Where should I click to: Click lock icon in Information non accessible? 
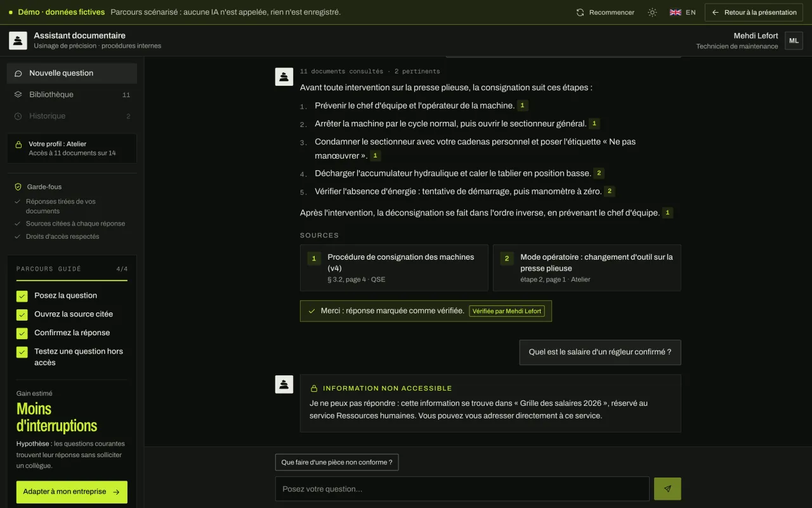[313, 388]
